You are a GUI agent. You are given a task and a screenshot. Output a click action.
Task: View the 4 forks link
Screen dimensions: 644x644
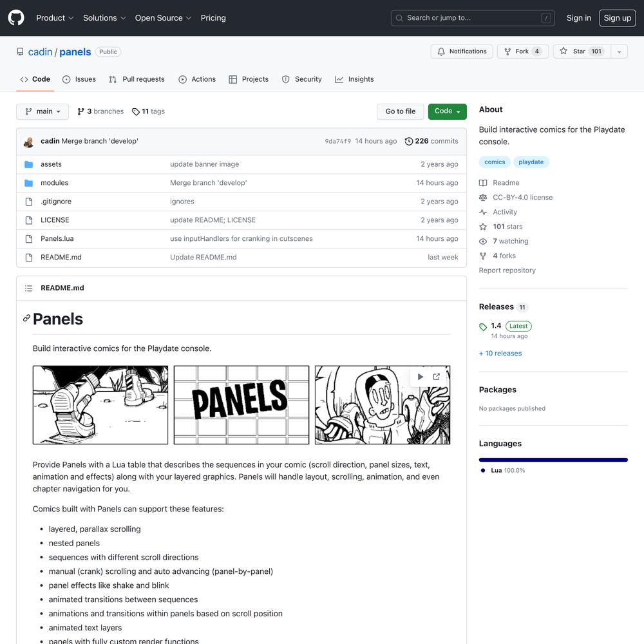coord(497,256)
